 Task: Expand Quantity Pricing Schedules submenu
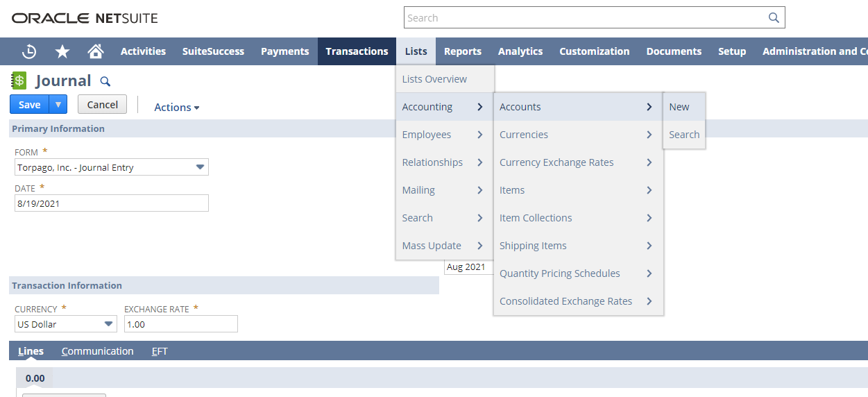(x=579, y=273)
